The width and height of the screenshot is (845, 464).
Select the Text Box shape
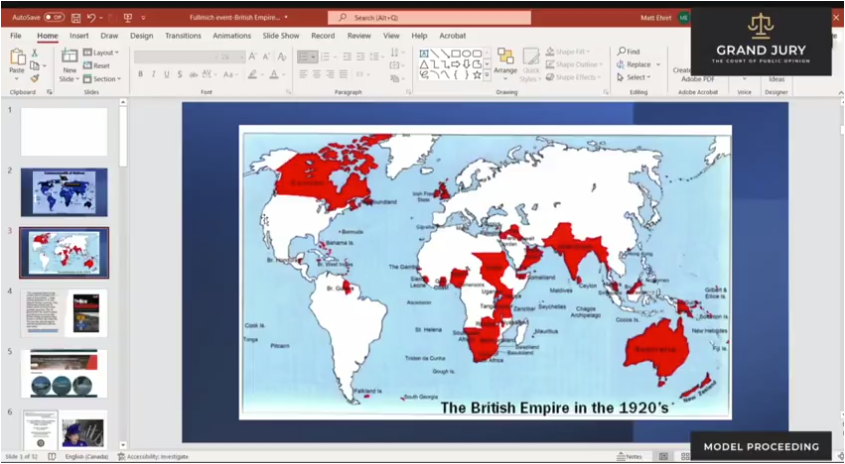(x=424, y=53)
